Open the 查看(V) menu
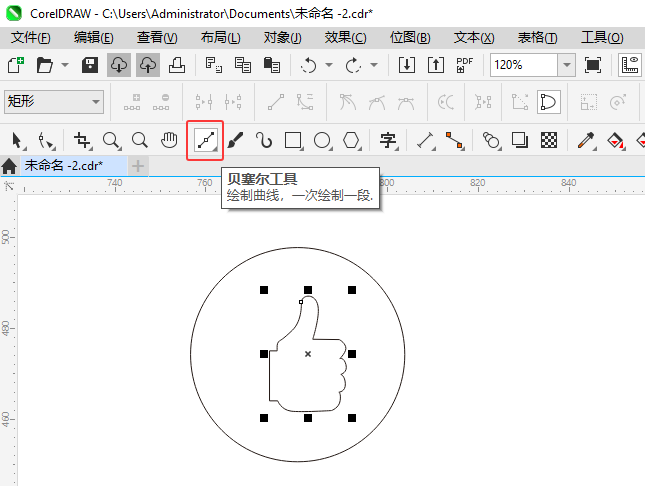 (157, 38)
